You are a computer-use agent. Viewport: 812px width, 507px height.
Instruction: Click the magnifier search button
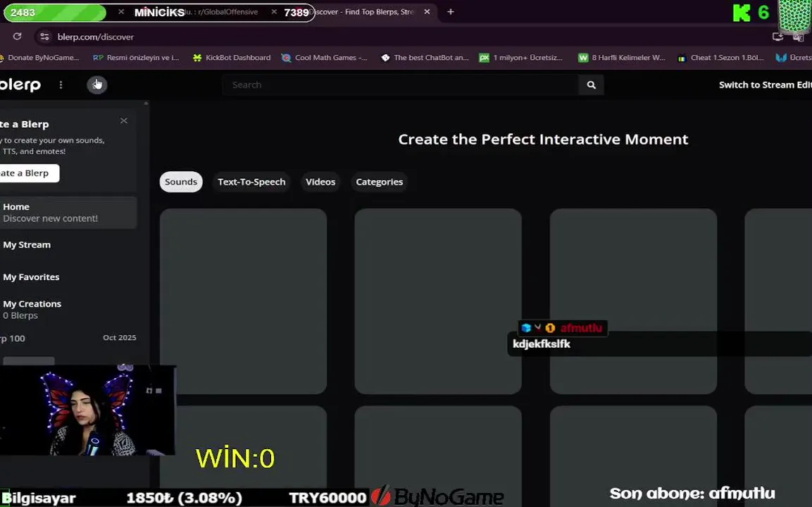click(x=591, y=85)
